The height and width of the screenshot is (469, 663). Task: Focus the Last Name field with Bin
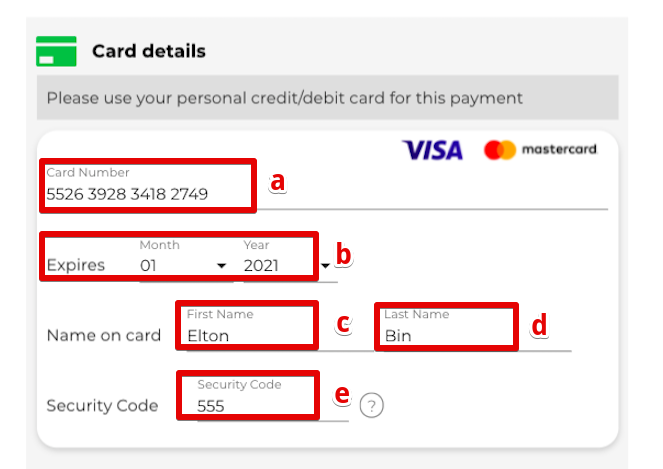coord(474,326)
